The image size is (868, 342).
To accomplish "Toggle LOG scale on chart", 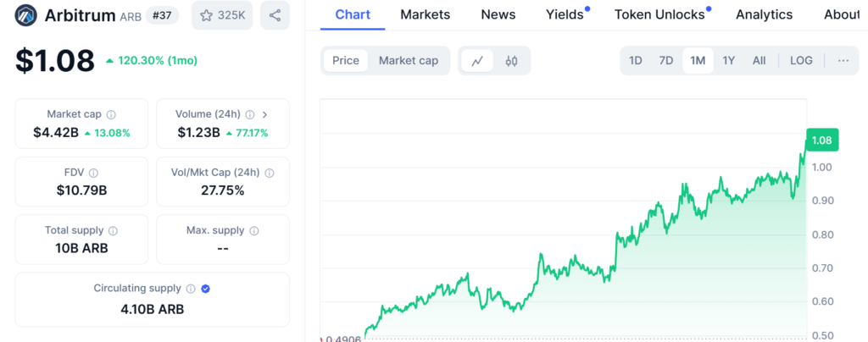I will point(800,61).
